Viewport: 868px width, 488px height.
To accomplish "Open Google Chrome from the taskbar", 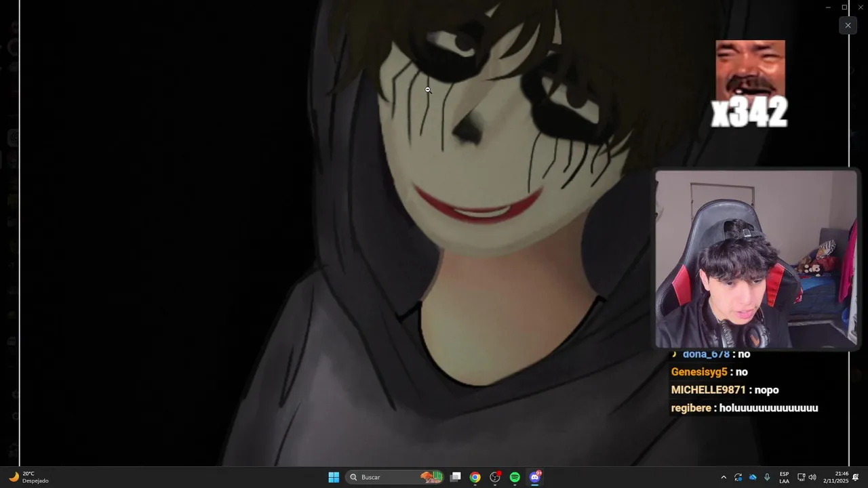I will pyautogui.click(x=475, y=477).
